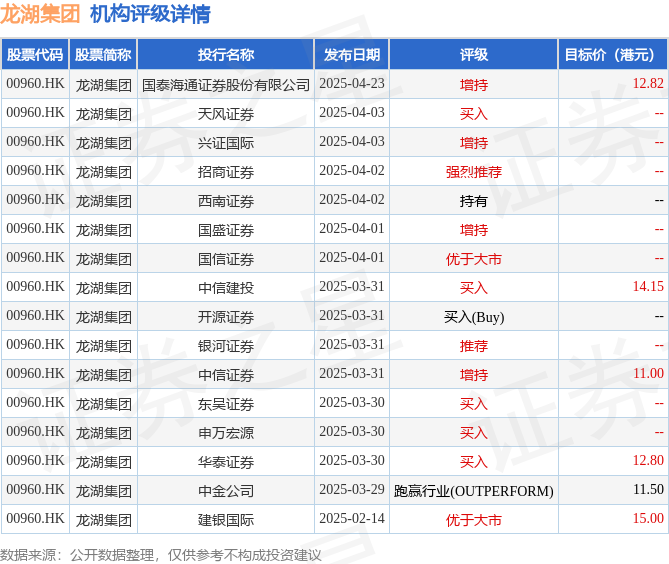Image resolution: width=669 pixels, height=564 pixels.
Task: Click the 投行名称 column header
Action: [x=226, y=55]
